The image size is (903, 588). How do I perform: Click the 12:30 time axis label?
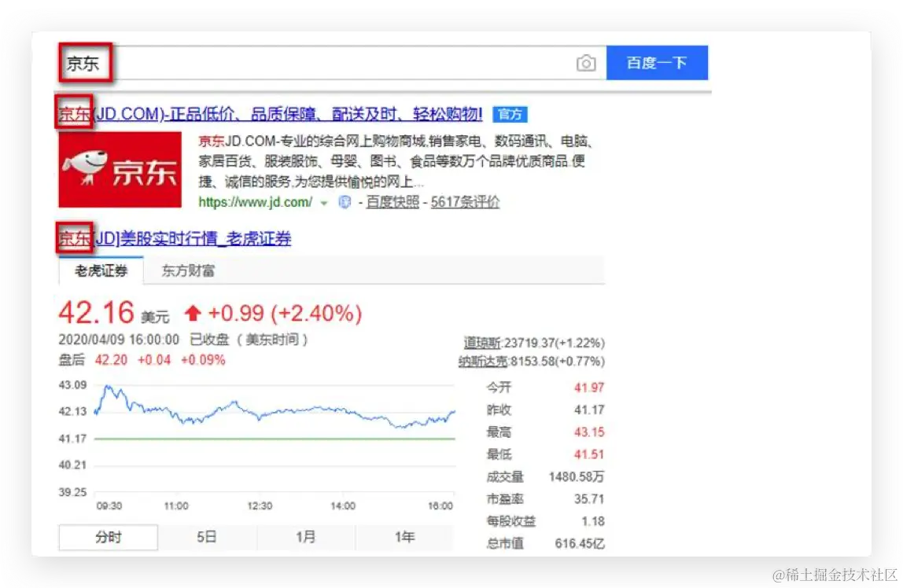[260, 505]
